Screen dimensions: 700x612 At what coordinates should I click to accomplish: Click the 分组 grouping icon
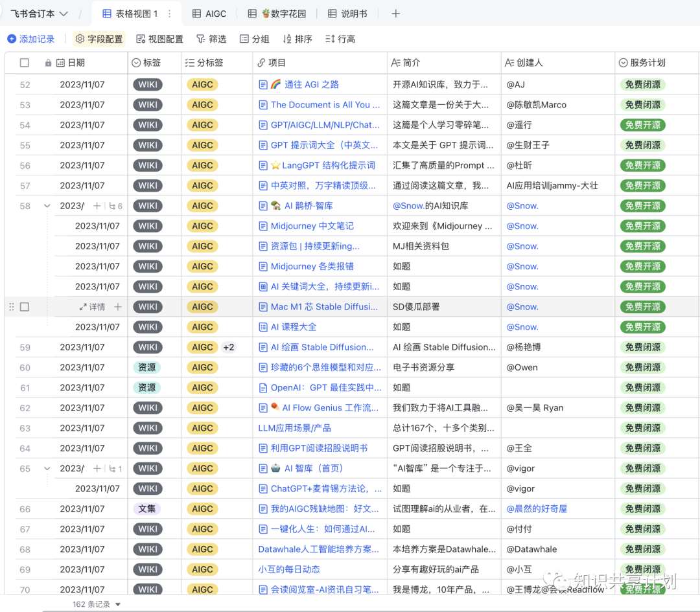point(243,39)
